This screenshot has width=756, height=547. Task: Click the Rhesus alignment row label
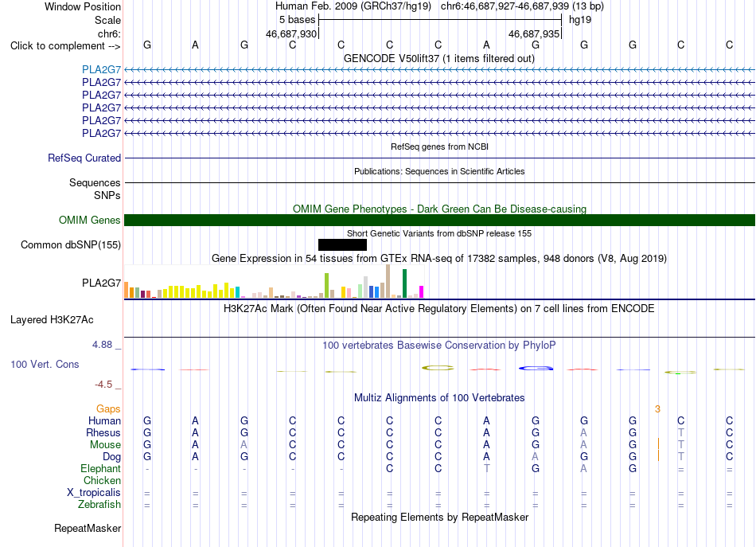pos(103,432)
